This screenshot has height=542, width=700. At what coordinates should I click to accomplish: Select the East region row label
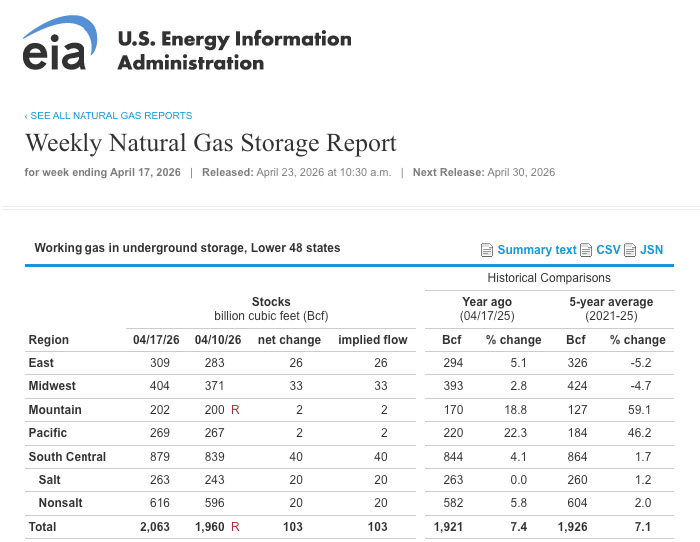pos(42,362)
